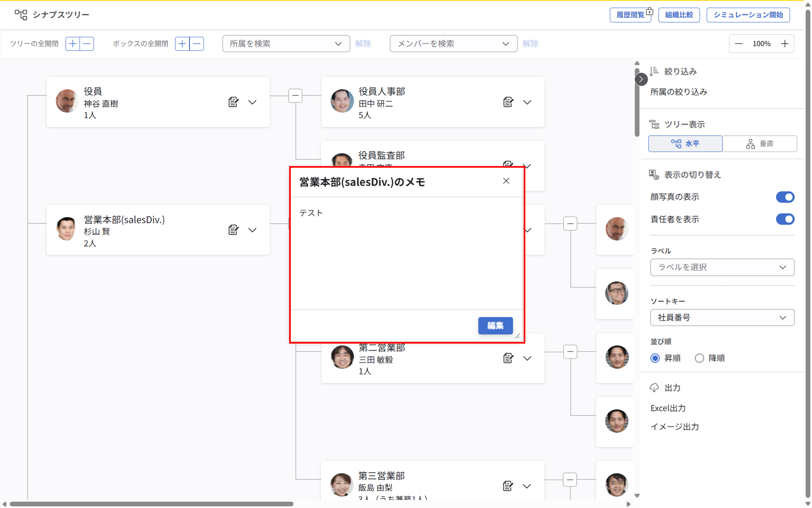
Task: Expand 営業本部(salesDiv.) card chevron
Action: 252,230
